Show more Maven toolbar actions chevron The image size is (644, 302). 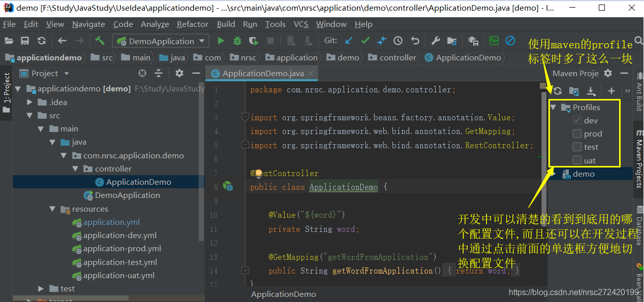[x=627, y=91]
